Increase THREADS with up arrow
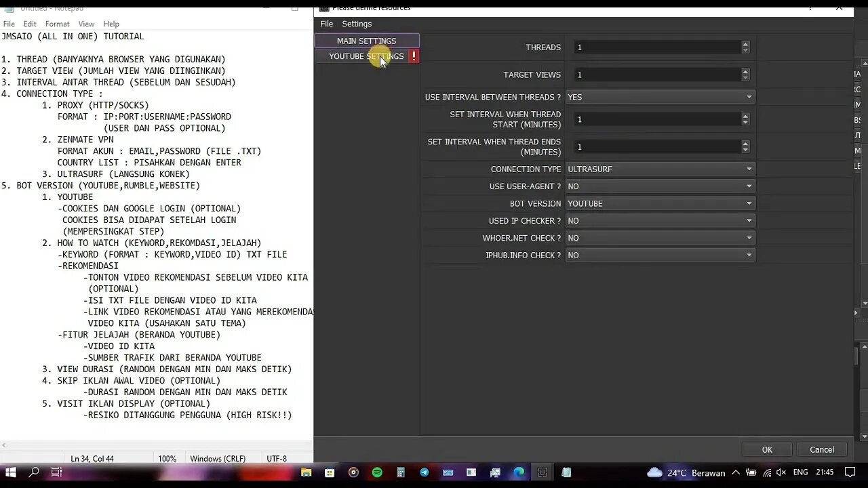Viewport: 868px width, 488px height. (745, 44)
